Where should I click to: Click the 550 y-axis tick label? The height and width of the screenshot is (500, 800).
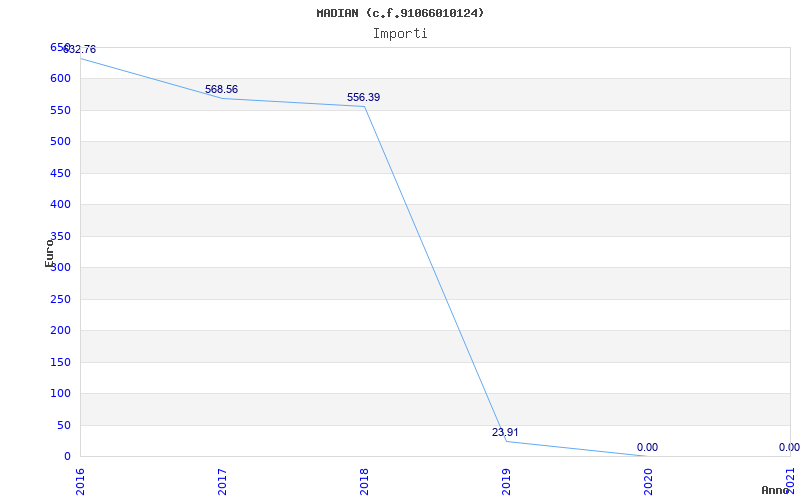(60, 110)
